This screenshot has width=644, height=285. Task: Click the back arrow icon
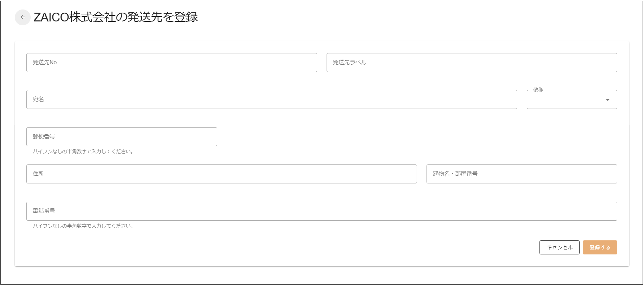point(23,17)
